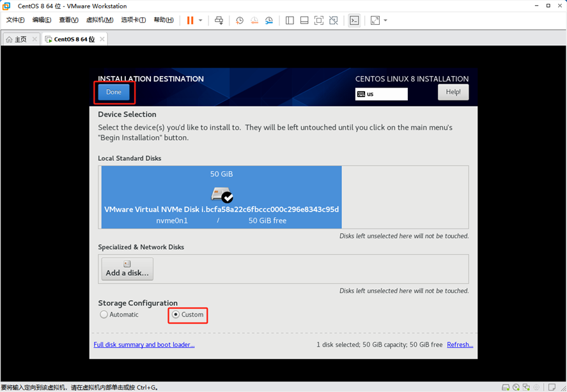The image size is (567, 392).
Task: Click the message log note icon in status bar
Action: click(552, 388)
